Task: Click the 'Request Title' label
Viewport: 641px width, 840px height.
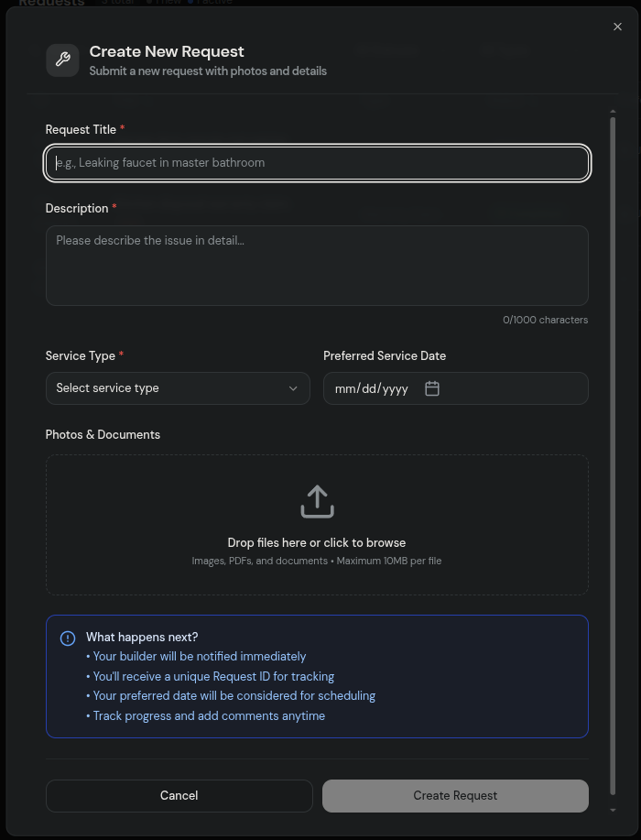Action: (x=81, y=130)
